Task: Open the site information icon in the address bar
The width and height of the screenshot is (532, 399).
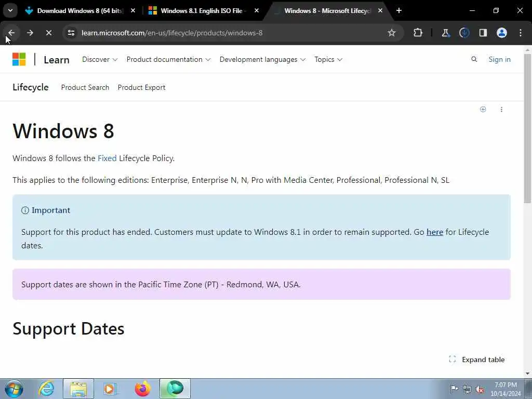Action: tap(71, 33)
